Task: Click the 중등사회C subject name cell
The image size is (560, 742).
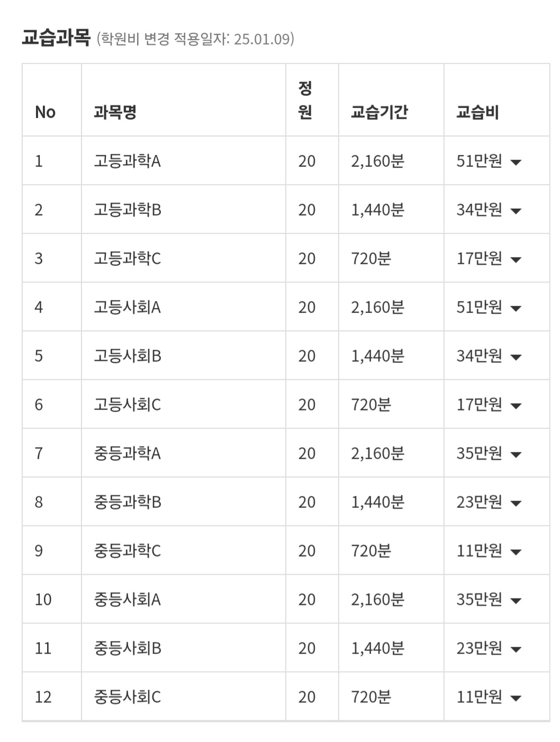Action: tap(127, 697)
